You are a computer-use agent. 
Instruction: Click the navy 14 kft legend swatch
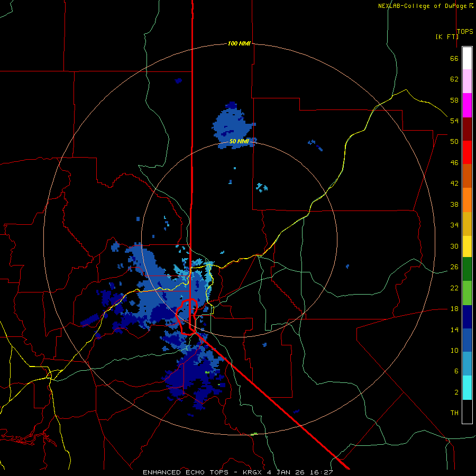point(467,317)
